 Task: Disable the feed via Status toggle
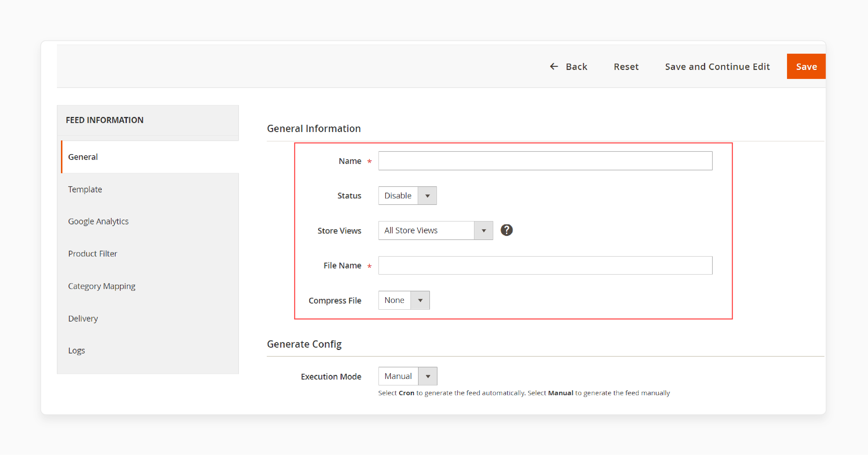point(407,196)
